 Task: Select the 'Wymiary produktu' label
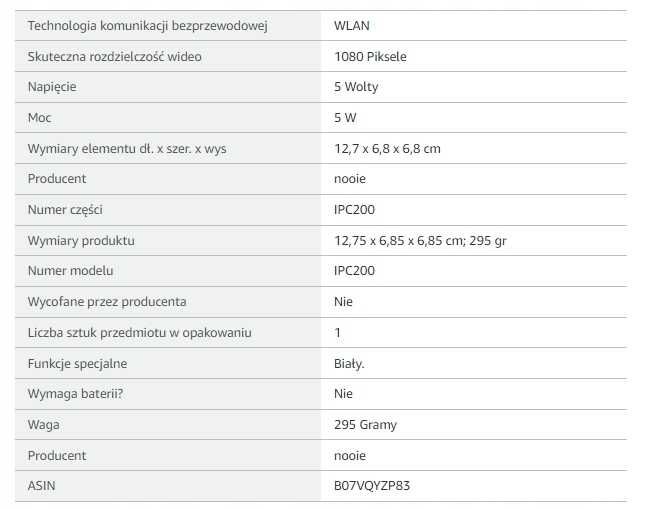[x=81, y=240]
